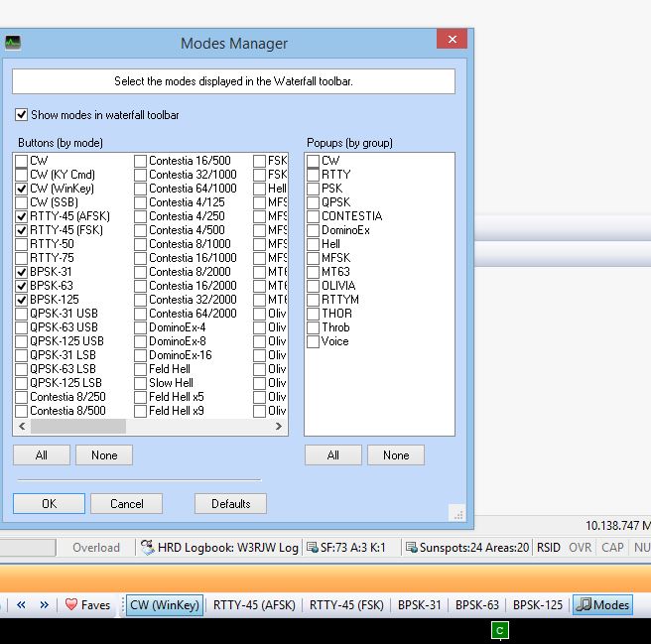Select CW (WinKey) toolbar mode
The width and height of the screenshot is (651, 644).
(x=165, y=605)
